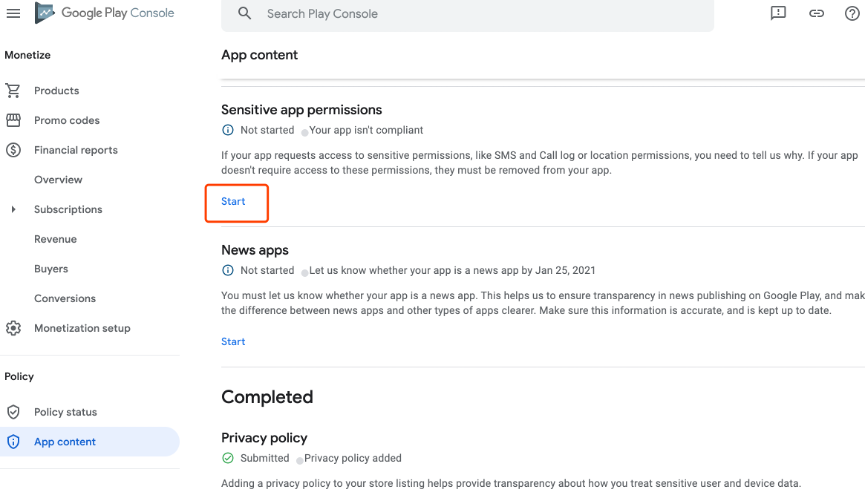Click the search magnifier icon
The image size is (866, 502).
pos(245,13)
